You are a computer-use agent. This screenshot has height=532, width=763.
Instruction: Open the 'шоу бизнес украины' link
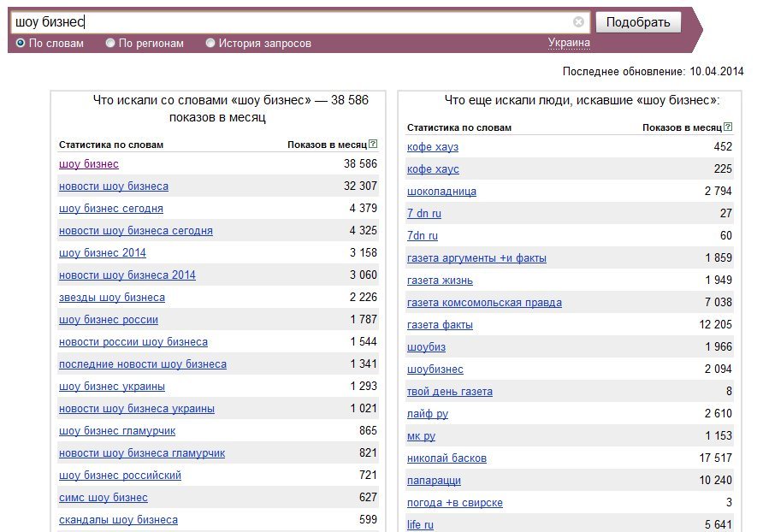pos(112,387)
